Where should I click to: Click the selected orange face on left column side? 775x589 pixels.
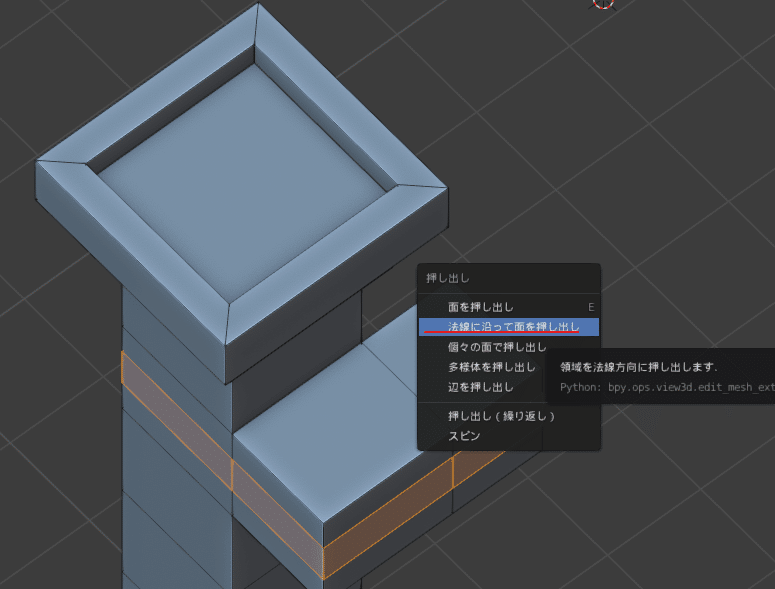(x=175, y=420)
